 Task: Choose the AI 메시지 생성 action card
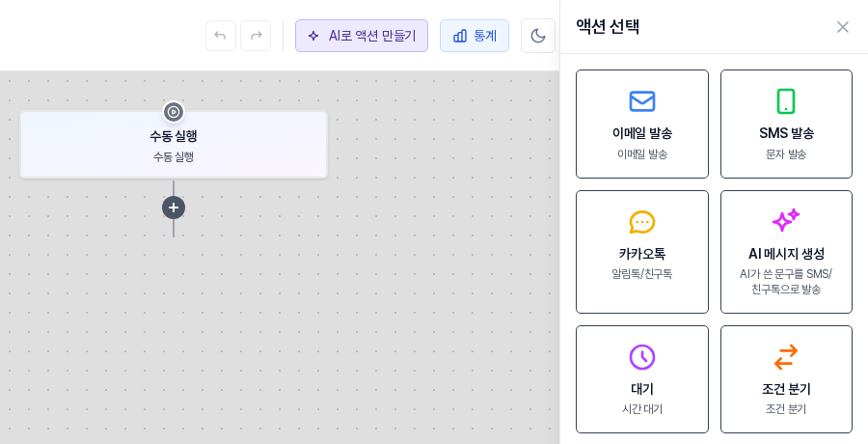[x=786, y=252]
